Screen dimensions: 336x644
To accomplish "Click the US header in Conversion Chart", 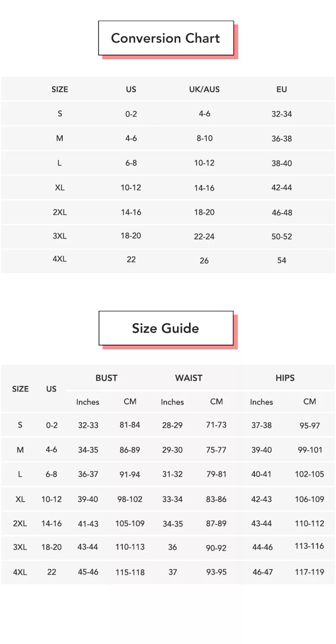I will [x=131, y=89].
